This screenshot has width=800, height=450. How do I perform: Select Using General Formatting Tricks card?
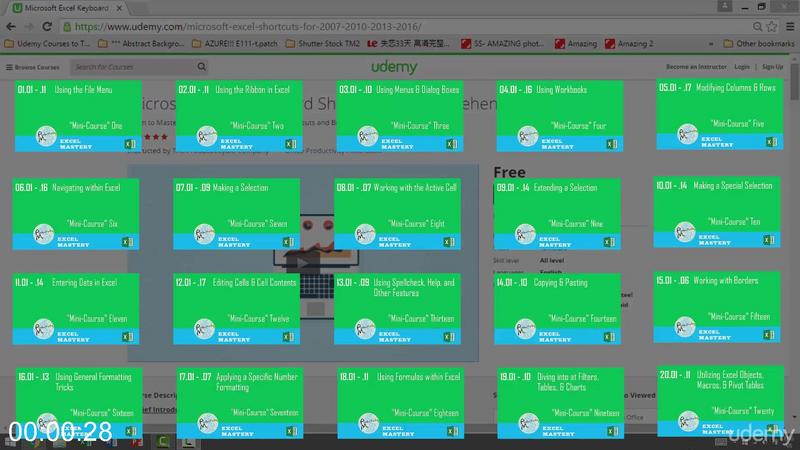pyautogui.click(x=79, y=404)
